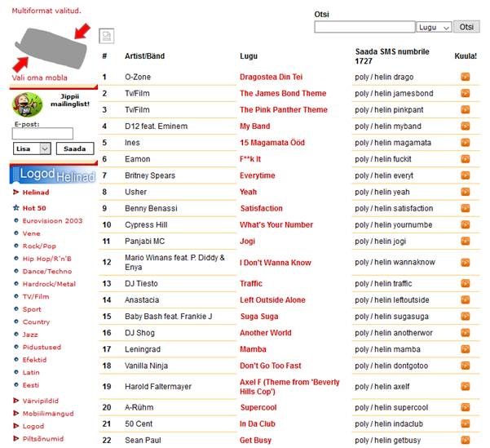Open the Pidustused category
The height and width of the screenshot is (448, 490).
[42, 347]
